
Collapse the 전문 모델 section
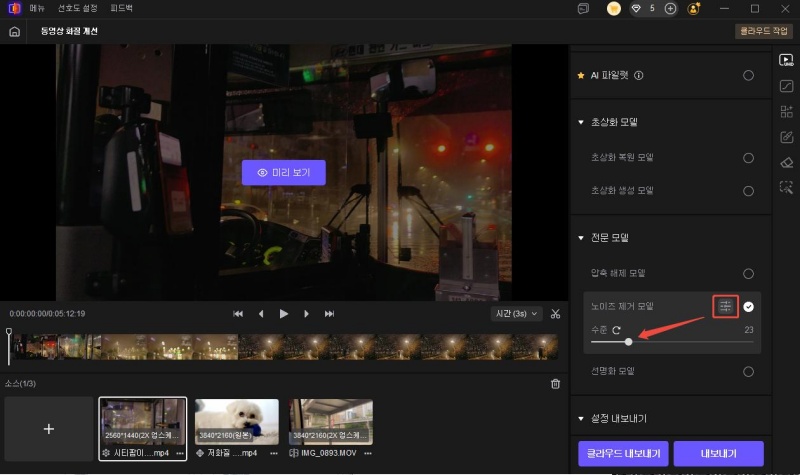581,238
